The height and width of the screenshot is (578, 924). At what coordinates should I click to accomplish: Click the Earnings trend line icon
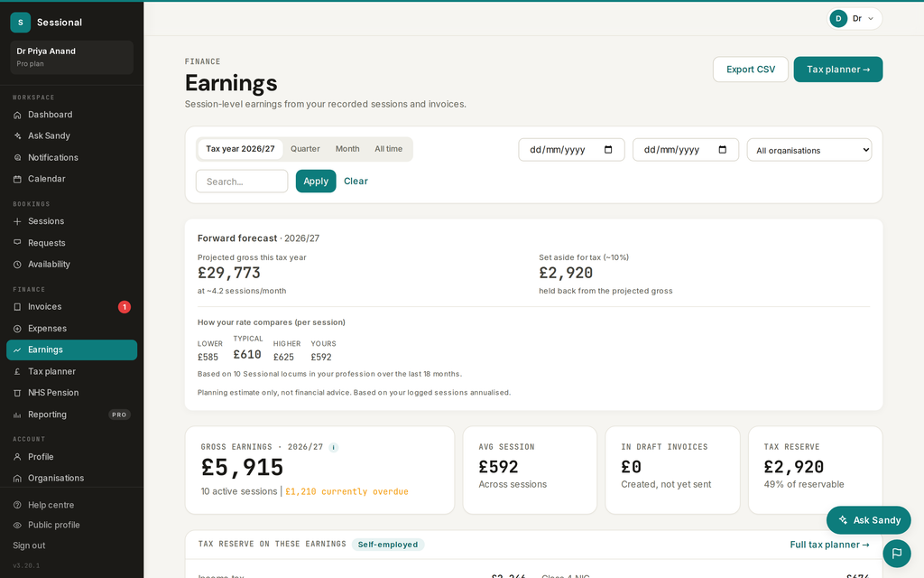(x=17, y=350)
